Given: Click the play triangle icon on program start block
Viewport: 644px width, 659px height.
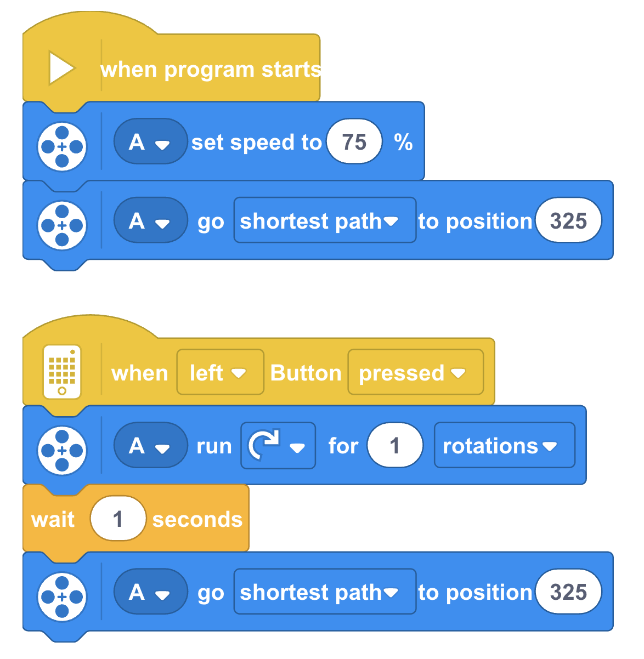Looking at the screenshot, I should 61,68.
